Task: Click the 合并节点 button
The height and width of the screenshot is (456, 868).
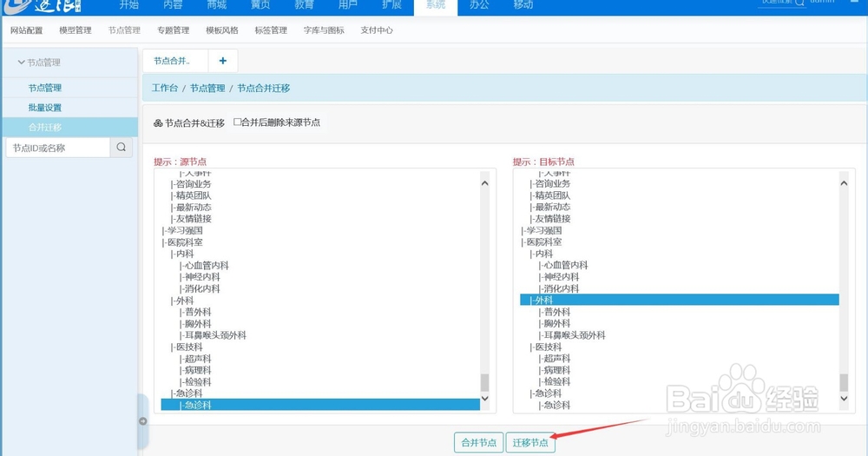Action: (x=479, y=443)
